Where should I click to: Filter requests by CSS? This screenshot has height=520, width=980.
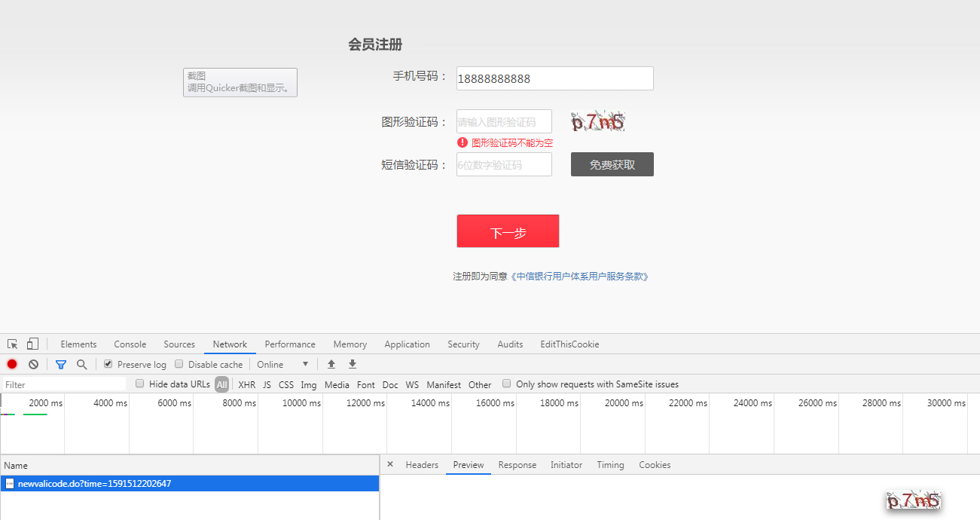(286, 384)
